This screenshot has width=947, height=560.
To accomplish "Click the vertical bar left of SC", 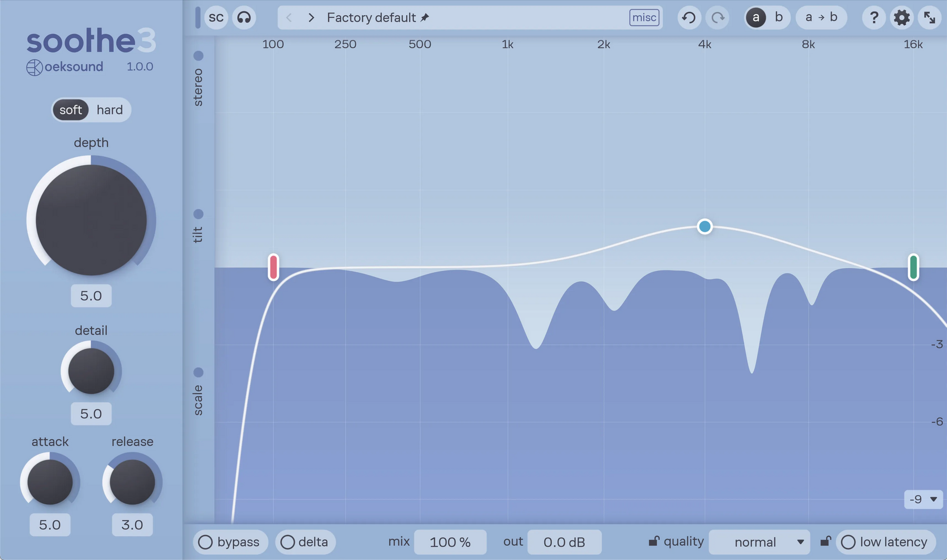I will point(198,17).
